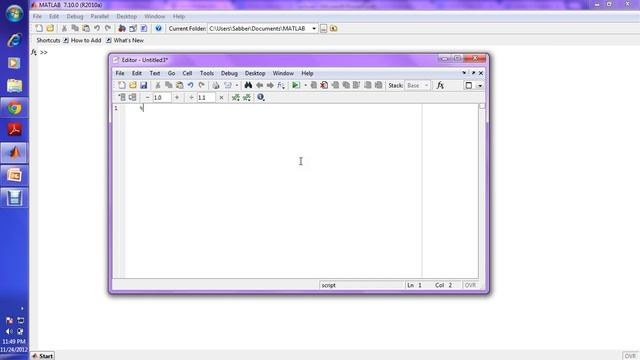This screenshot has height=360, width=640.
Task: Go up one folder level icon
Action: pyautogui.click(x=333, y=29)
